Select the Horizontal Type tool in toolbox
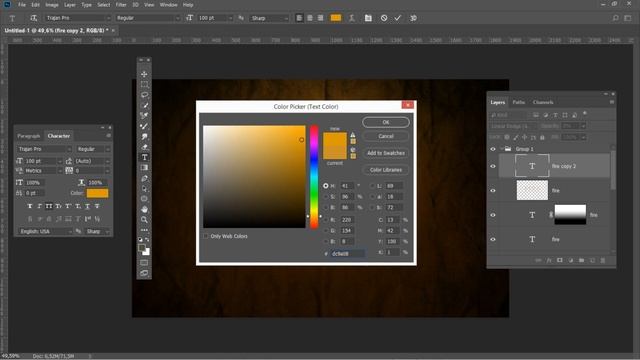The height and width of the screenshot is (360, 640). [144, 157]
